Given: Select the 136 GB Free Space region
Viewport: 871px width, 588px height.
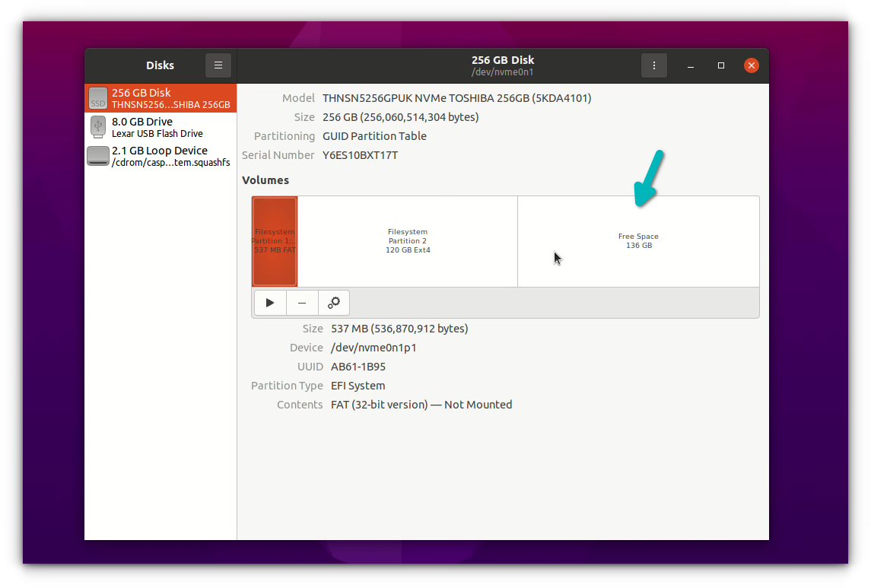Looking at the screenshot, I should click(638, 241).
